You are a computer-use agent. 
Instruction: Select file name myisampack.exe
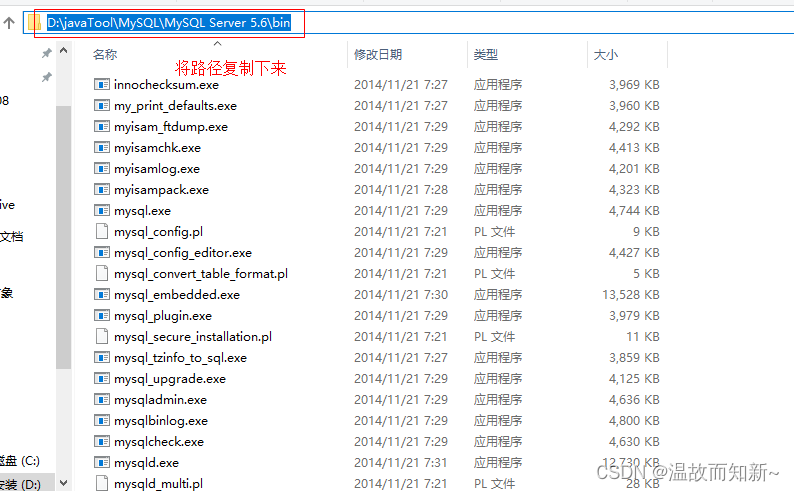162,189
